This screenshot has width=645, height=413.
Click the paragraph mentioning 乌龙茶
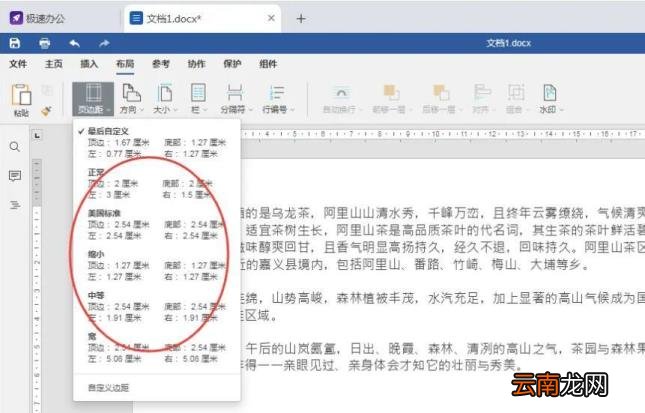click(x=443, y=239)
